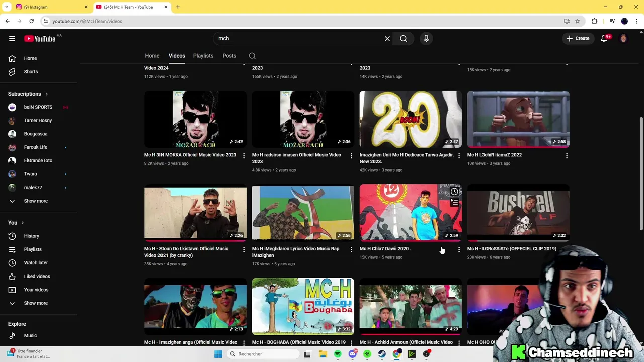
Task: Play the L3chiR ItamaZ 2022 thumbnail
Action: 518,119
